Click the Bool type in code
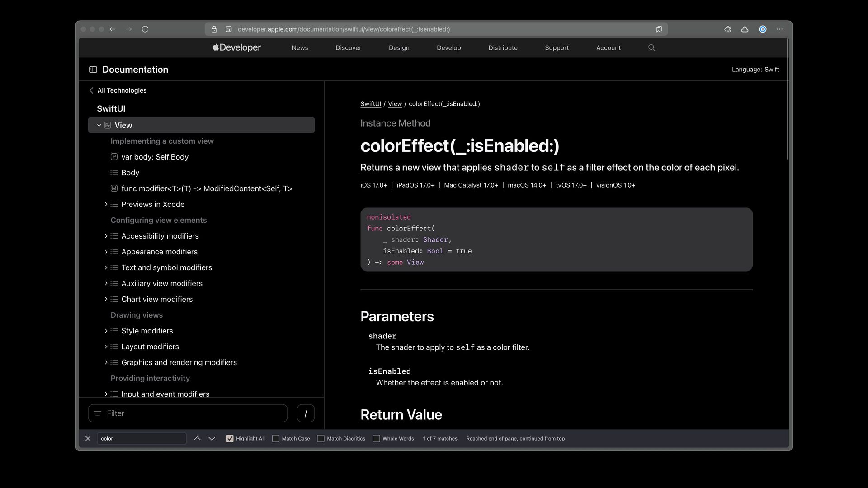The height and width of the screenshot is (488, 868). (x=435, y=251)
